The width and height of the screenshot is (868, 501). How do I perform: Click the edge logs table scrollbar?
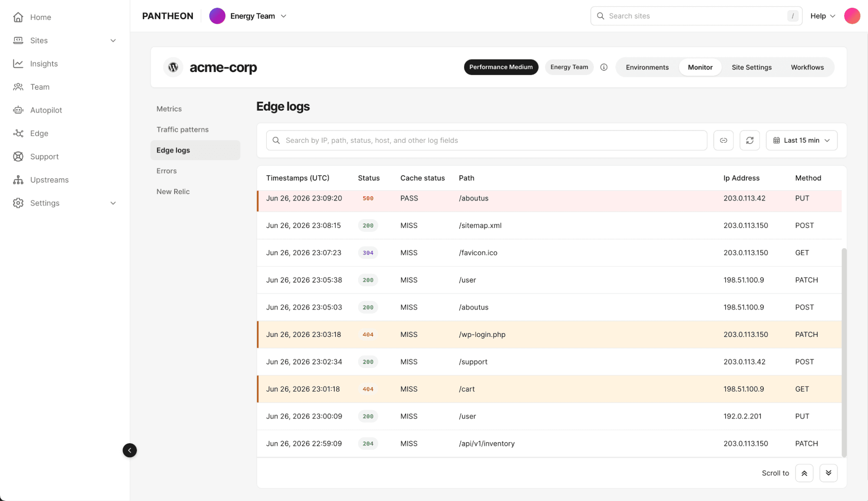[x=844, y=353]
